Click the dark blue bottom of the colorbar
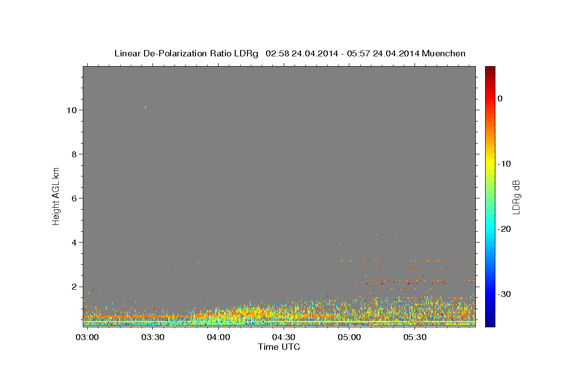Screen dimensions: 588x392 pyautogui.click(x=490, y=322)
